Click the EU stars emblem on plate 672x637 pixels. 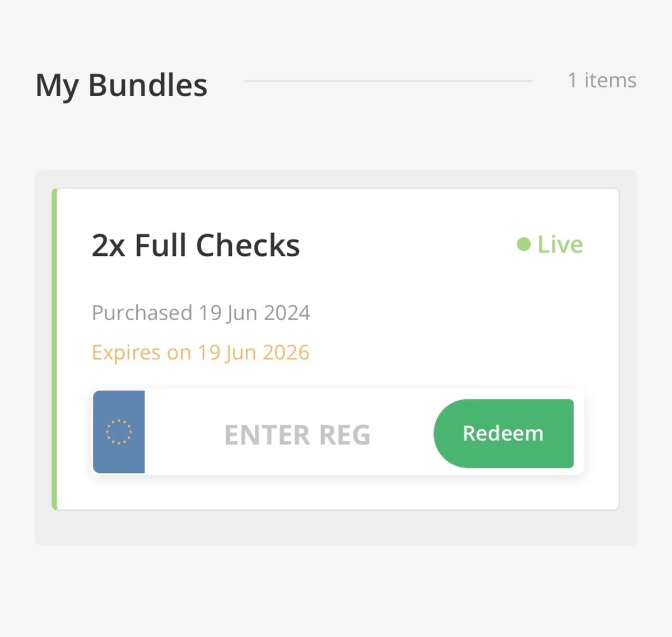119,432
